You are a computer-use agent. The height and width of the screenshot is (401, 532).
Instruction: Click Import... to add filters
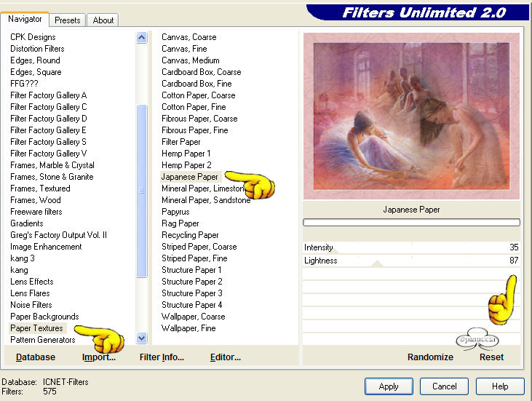(x=99, y=357)
